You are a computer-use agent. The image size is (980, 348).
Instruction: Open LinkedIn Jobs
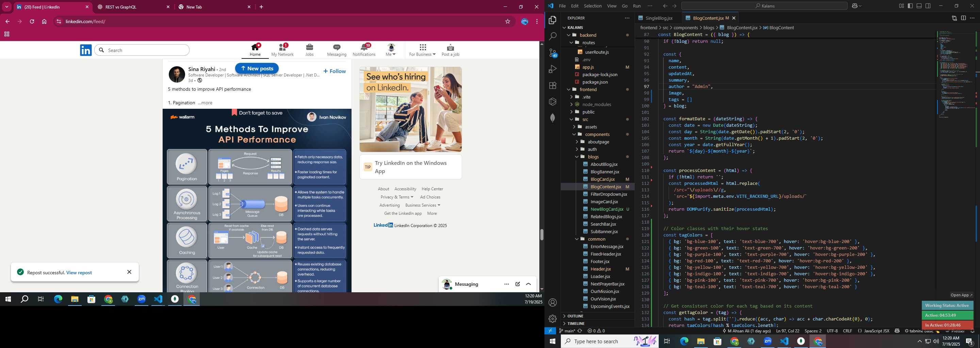point(310,50)
